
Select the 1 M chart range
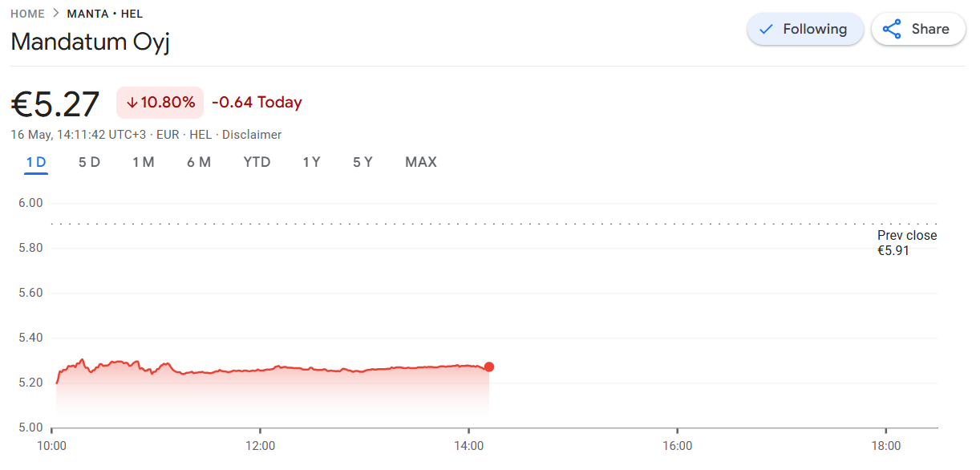click(144, 162)
